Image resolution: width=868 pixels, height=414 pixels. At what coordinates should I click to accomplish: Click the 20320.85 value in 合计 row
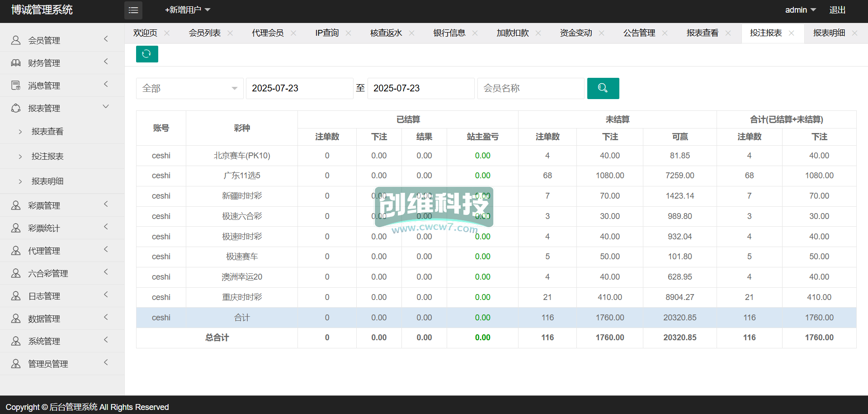[680, 318]
